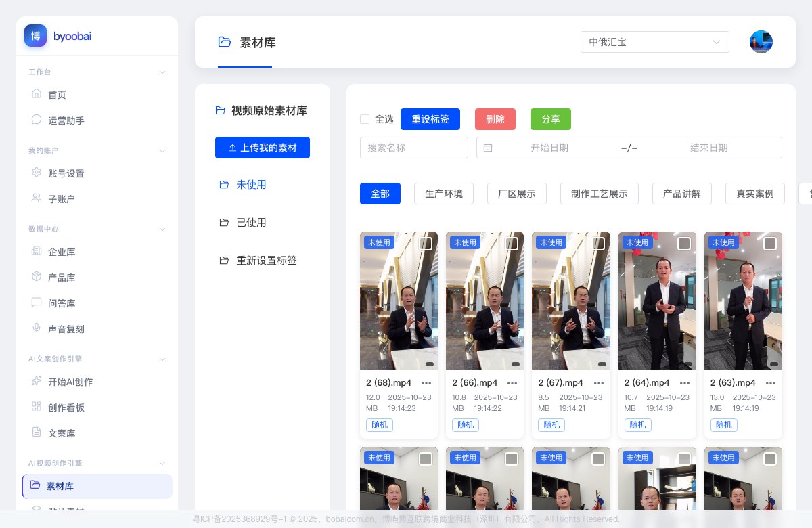Open more options for 2 (68).mp4
The width and height of the screenshot is (812, 528).
[426, 383]
